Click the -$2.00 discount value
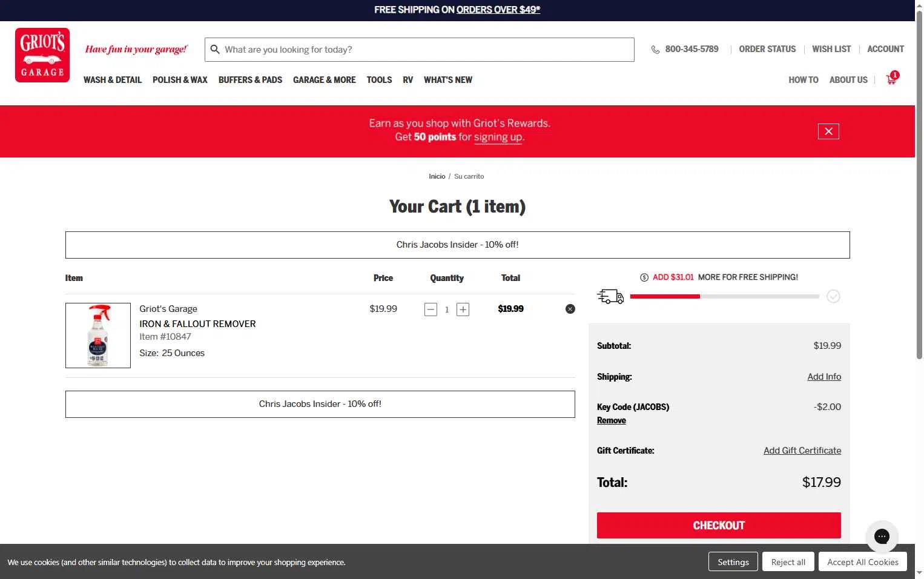The image size is (924, 579). [827, 407]
